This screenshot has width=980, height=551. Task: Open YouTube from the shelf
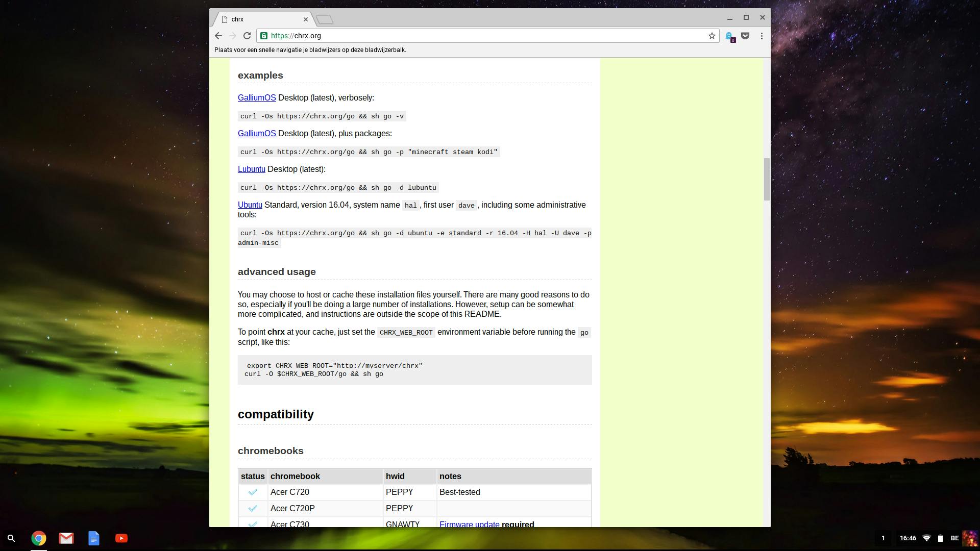click(x=121, y=538)
